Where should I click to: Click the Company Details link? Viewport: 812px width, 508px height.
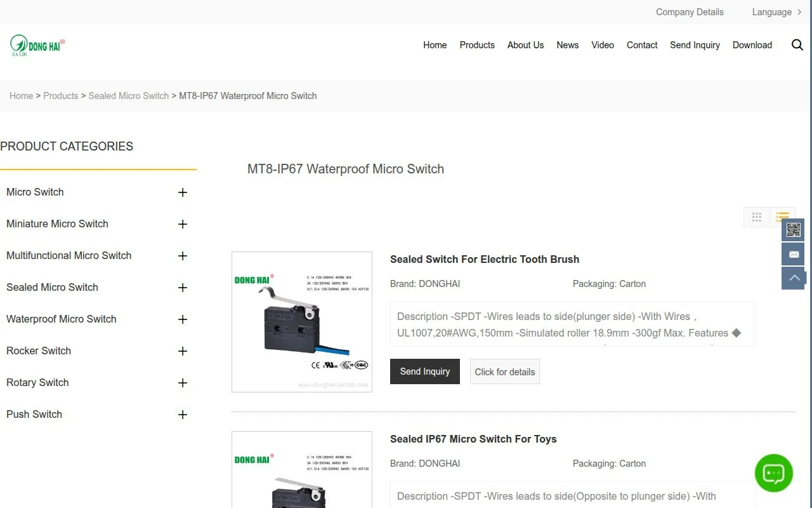(x=690, y=12)
